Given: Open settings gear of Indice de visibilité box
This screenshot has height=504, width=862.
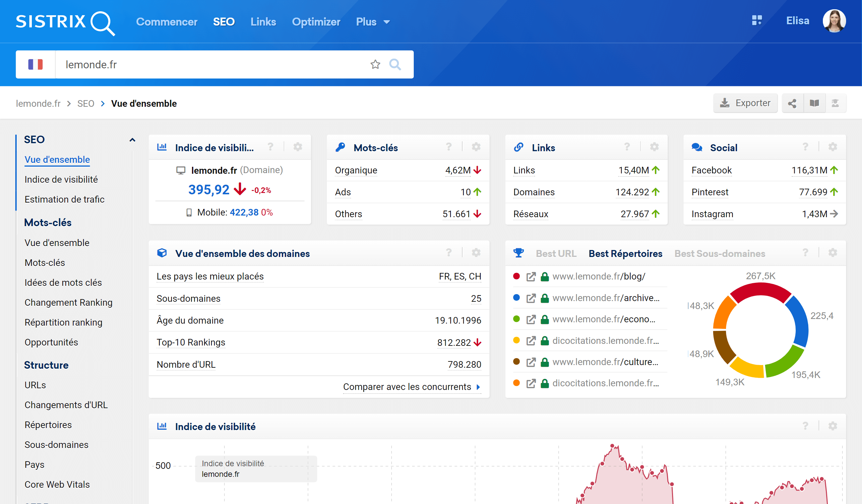Looking at the screenshot, I should pos(298,147).
